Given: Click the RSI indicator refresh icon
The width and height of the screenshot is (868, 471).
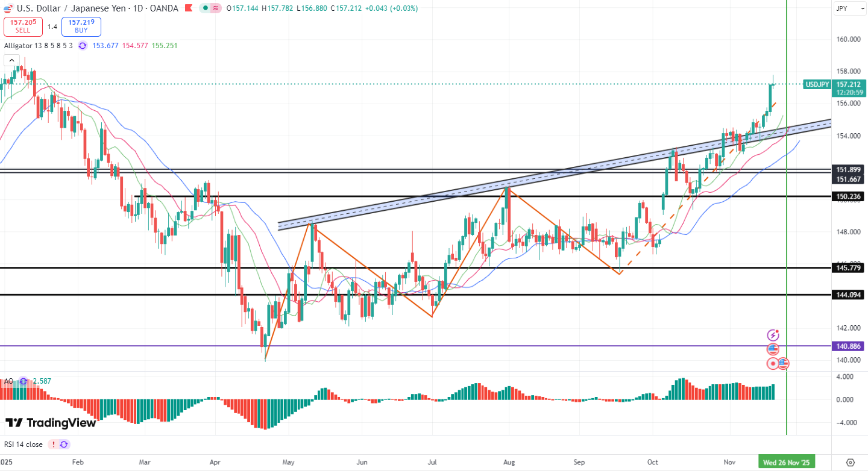Looking at the screenshot, I should tap(64, 444).
